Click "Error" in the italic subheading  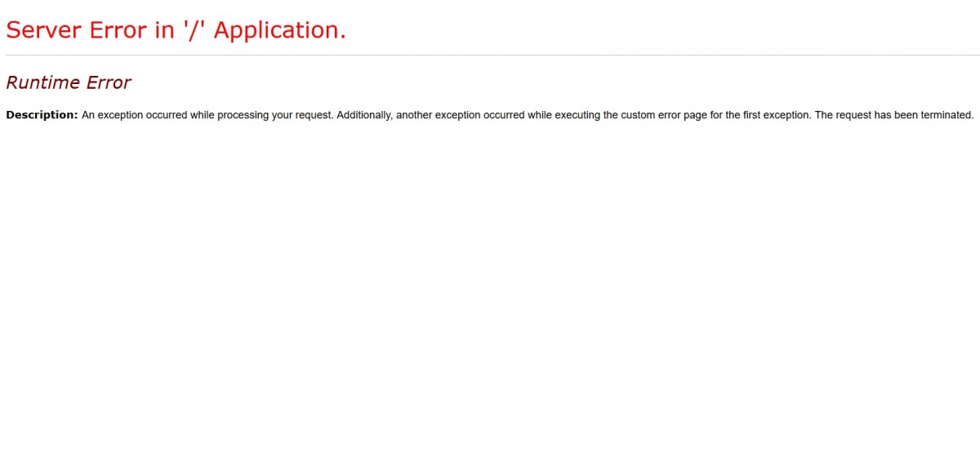pos(108,82)
